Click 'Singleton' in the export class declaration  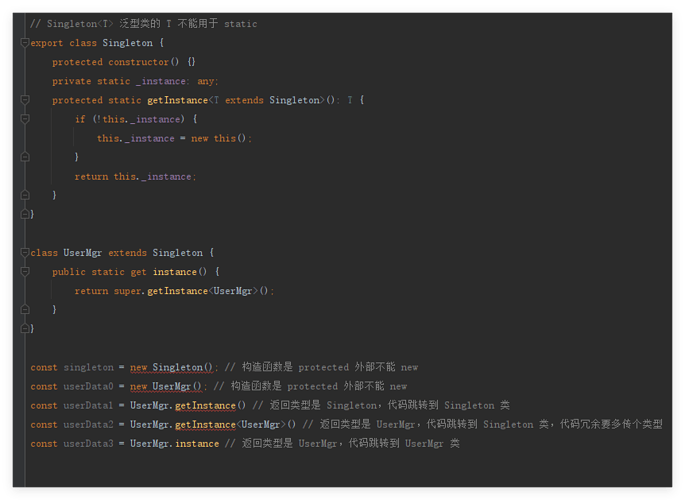(128, 43)
